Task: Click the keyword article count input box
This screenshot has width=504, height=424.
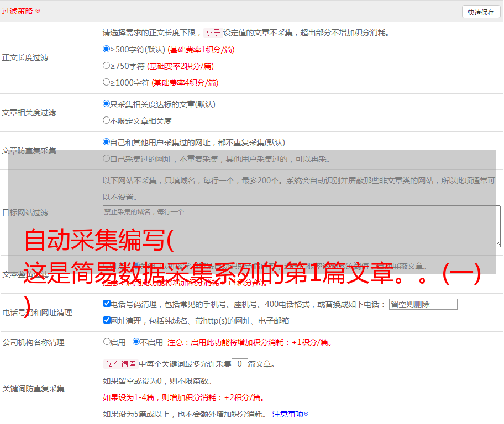Action: (239, 364)
